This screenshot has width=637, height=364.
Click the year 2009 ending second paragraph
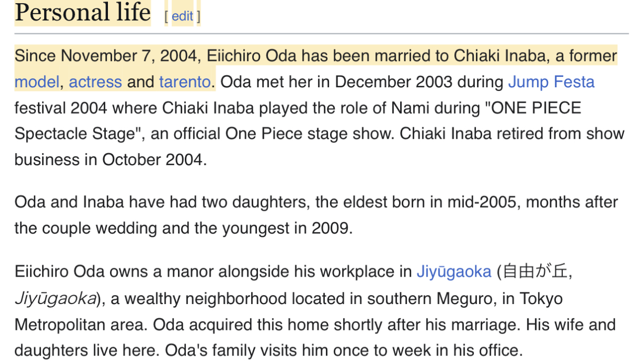click(x=330, y=228)
